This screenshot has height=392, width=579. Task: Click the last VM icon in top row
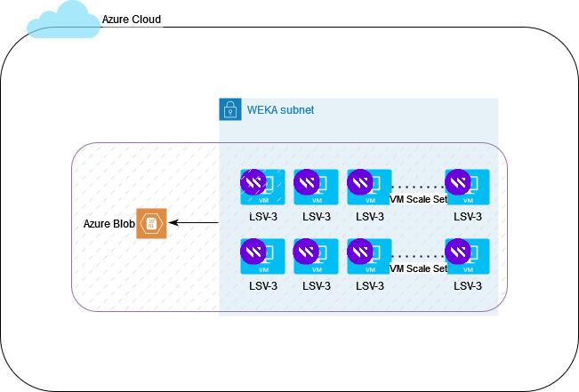point(467,187)
